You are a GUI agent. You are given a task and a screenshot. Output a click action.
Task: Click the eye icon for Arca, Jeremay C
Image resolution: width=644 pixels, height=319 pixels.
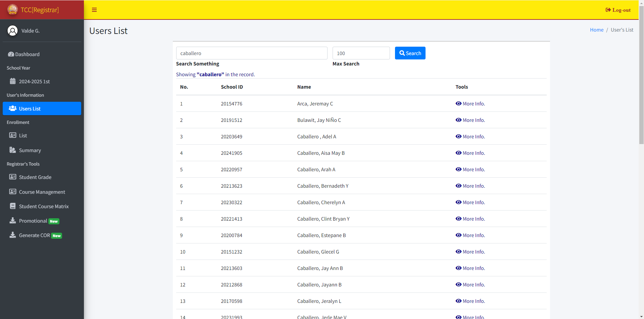coord(458,103)
